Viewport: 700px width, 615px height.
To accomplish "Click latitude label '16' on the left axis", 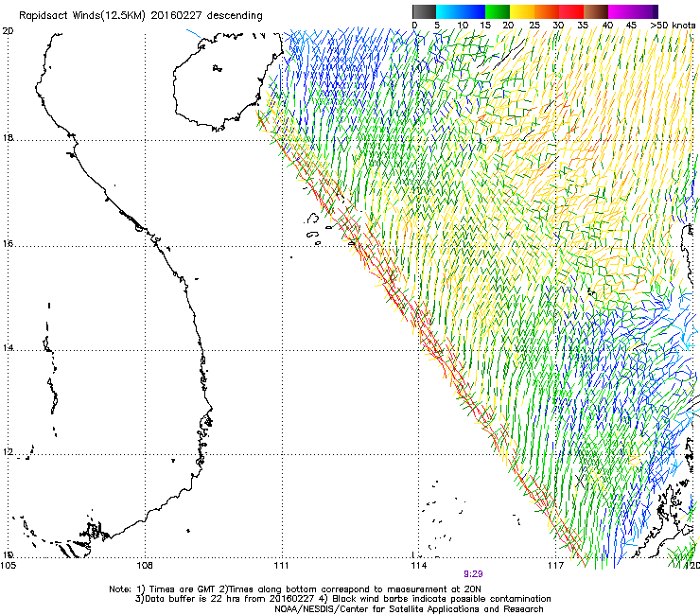I will 8,244.
